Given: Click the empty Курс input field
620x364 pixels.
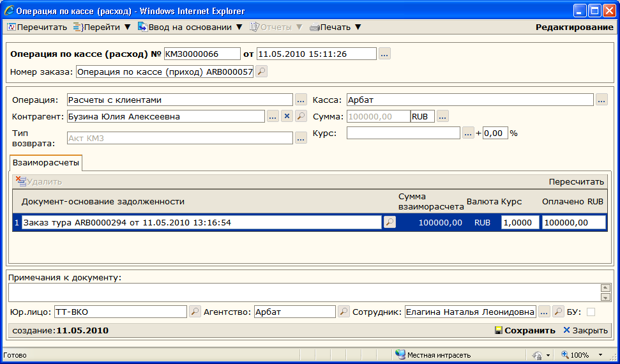Looking at the screenshot, I should click(404, 133).
